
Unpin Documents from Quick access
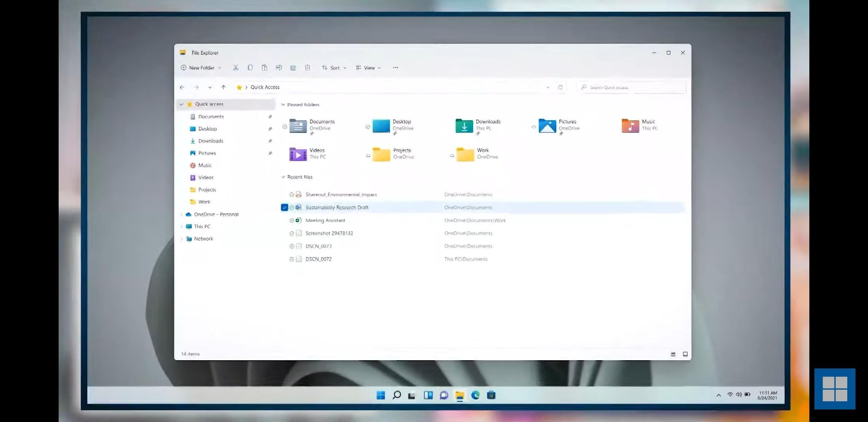(x=270, y=116)
